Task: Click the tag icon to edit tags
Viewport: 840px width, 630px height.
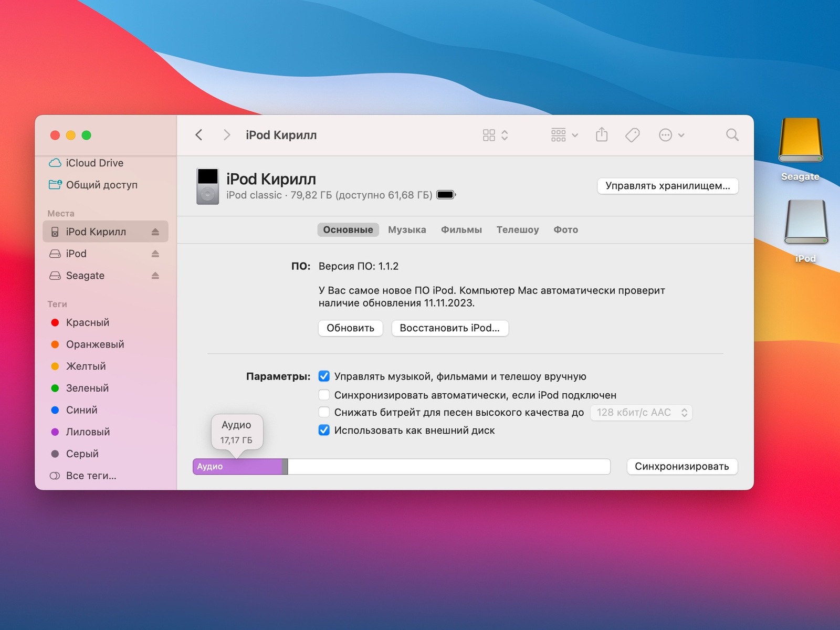Action: (x=633, y=135)
